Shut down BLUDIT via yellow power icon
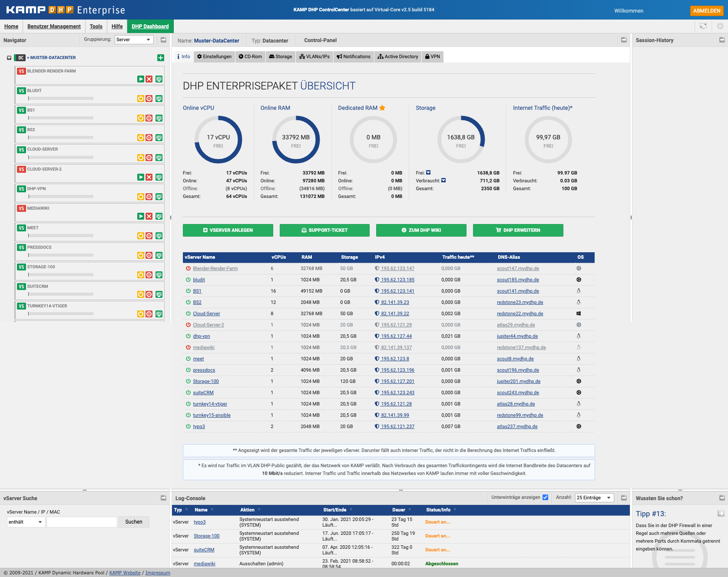Image resolution: width=728 pixels, height=577 pixels. click(141, 99)
